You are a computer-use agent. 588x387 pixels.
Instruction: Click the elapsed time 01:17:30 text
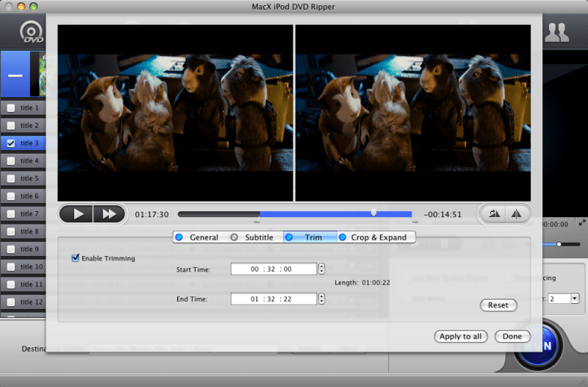[x=152, y=214]
